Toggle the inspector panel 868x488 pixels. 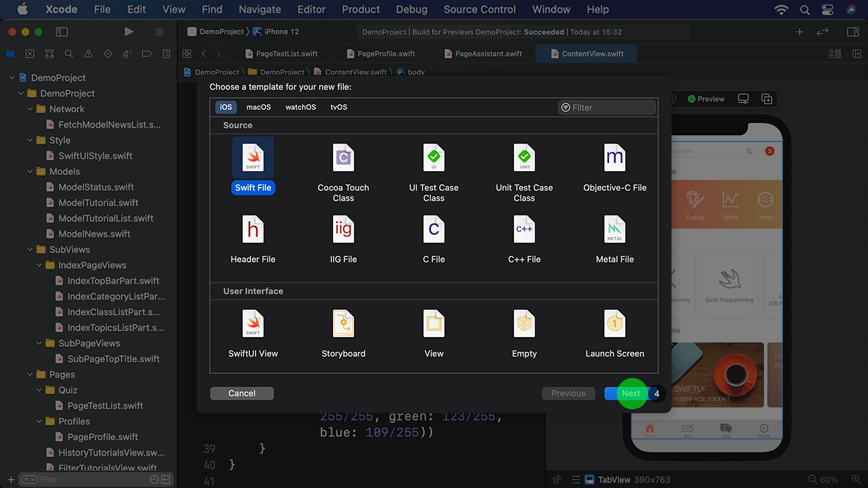(x=853, y=31)
